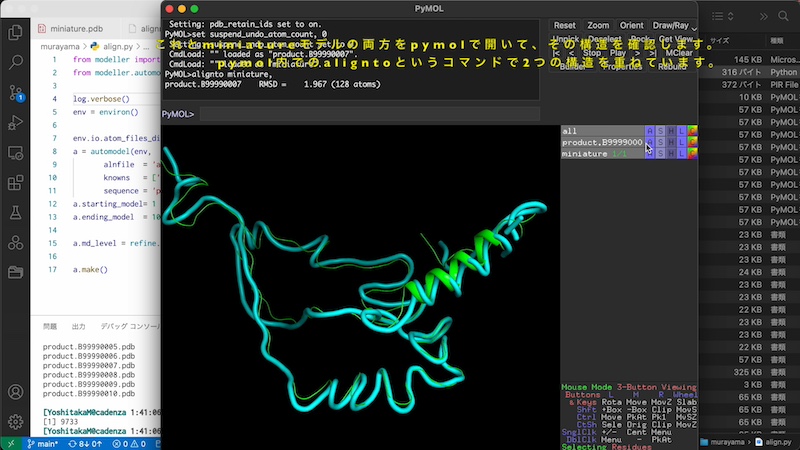Open Action menu for the all object

tap(650, 131)
